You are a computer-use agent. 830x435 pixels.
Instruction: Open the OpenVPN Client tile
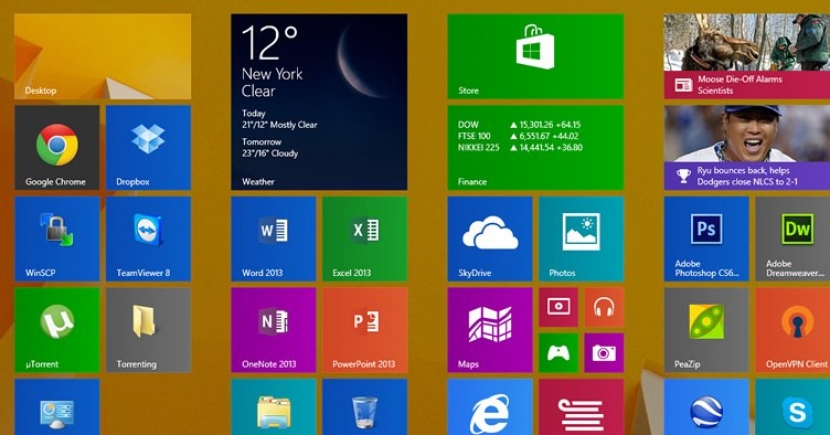coord(794,329)
